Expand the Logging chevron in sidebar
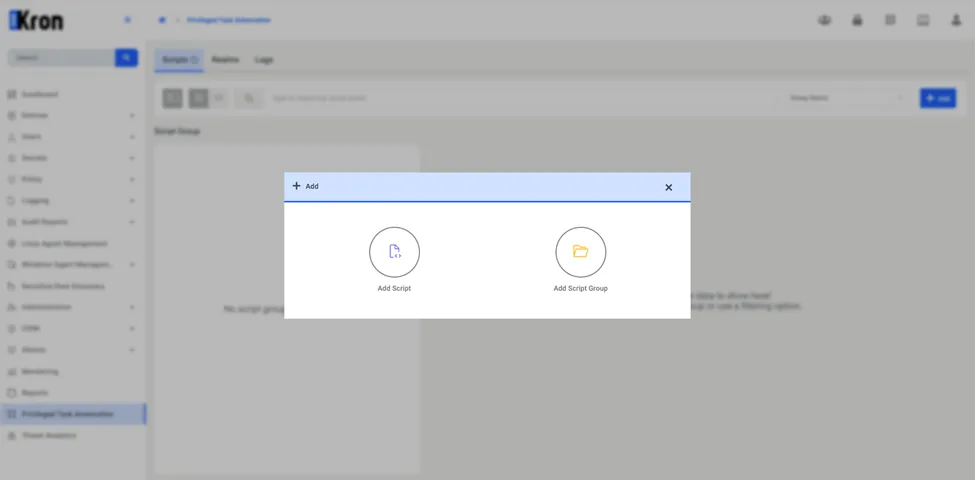This screenshot has height=480, width=975. [132, 201]
